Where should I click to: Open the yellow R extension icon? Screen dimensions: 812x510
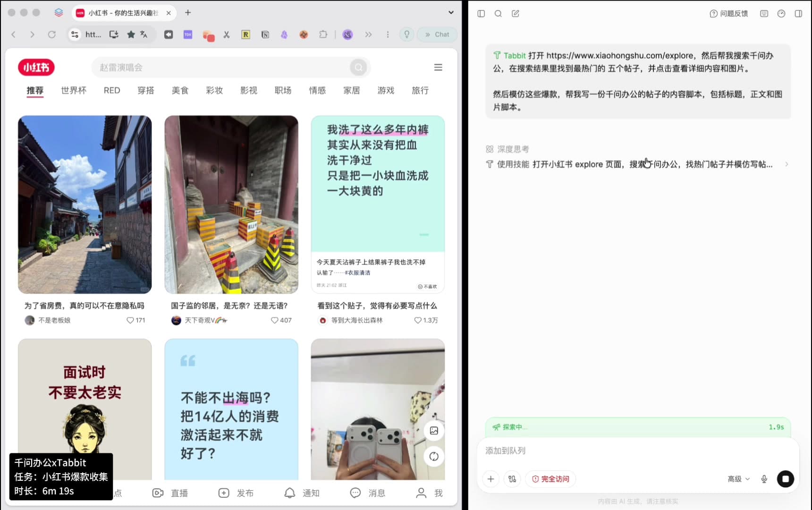tap(245, 34)
